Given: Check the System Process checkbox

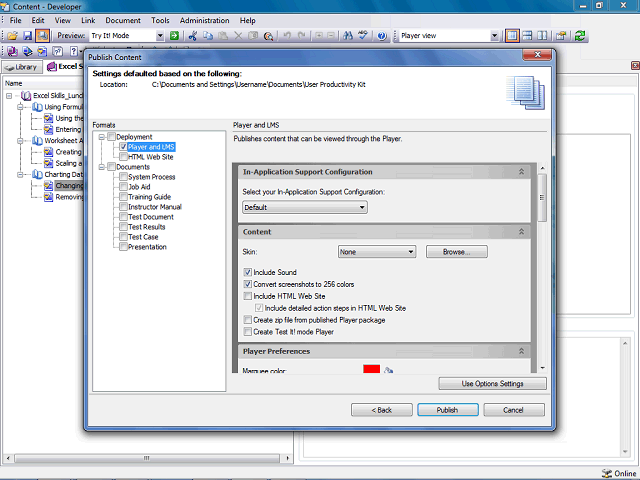Looking at the screenshot, I should coord(123,177).
